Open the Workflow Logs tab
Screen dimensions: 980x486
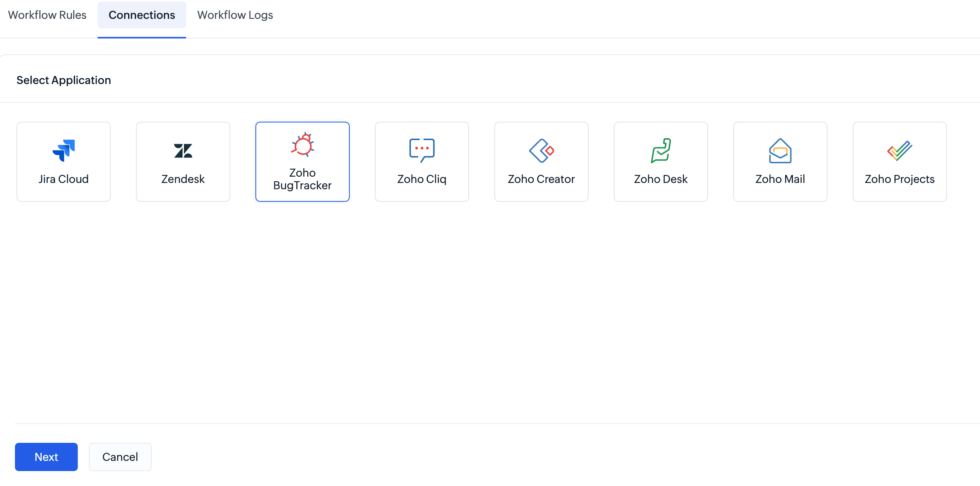[x=235, y=15]
